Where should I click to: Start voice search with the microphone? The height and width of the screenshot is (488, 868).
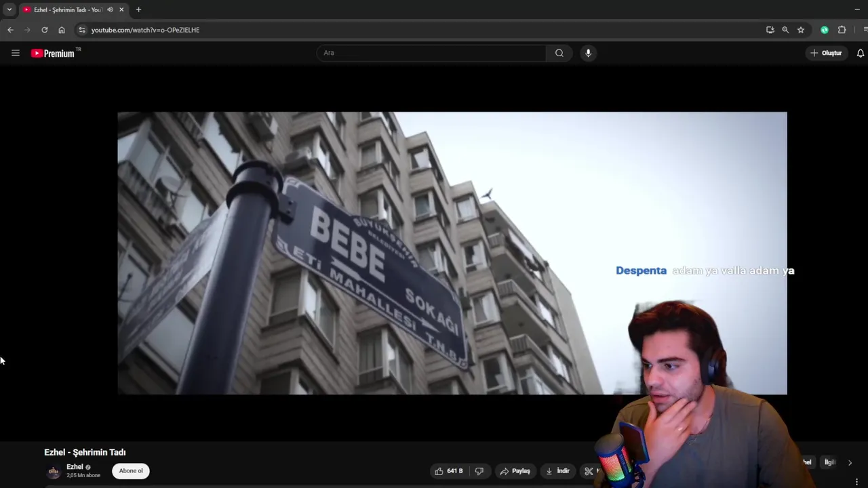pos(588,53)
